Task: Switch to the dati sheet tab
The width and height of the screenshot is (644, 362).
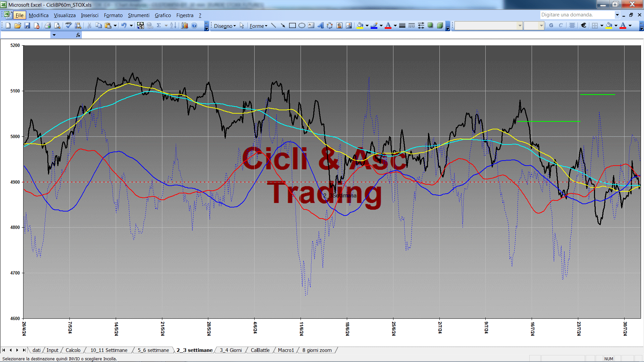Action: 37,350
